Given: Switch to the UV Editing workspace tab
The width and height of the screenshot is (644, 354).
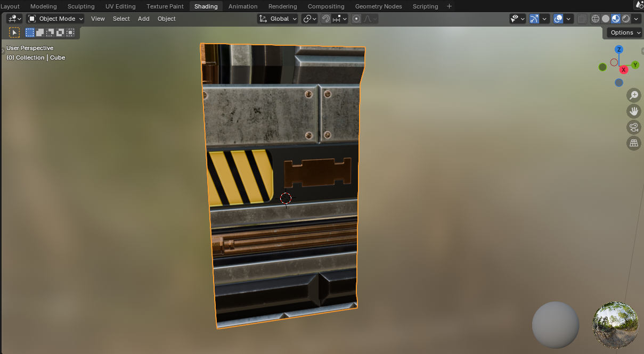Looking at the screenshot, I should click(x=120, y=6).
